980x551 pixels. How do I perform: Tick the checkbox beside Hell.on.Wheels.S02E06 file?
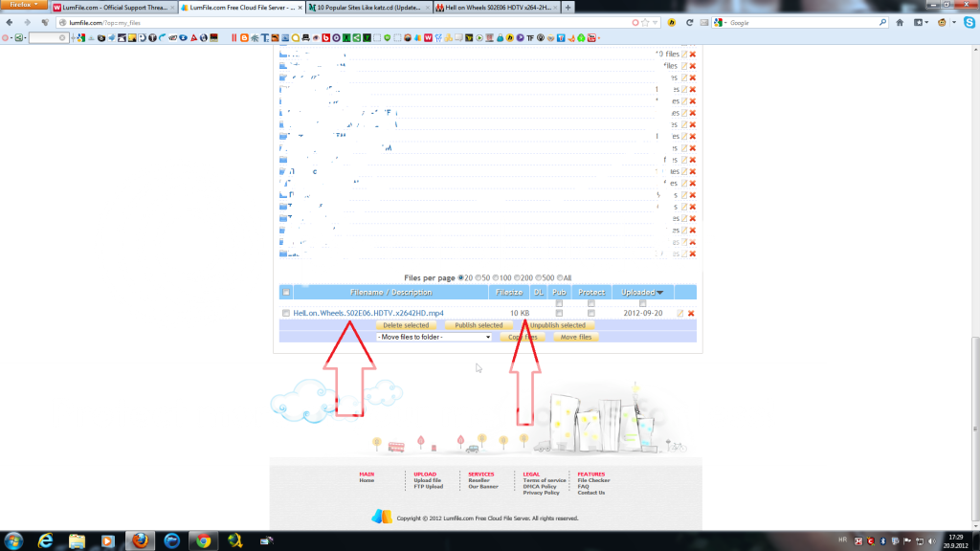point(286,313)
